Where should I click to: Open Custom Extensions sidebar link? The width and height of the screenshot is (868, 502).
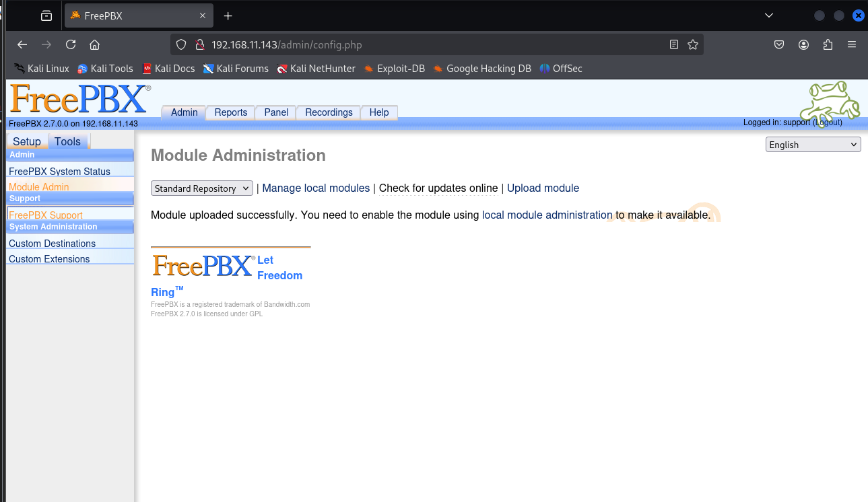(x=49, y=259)
